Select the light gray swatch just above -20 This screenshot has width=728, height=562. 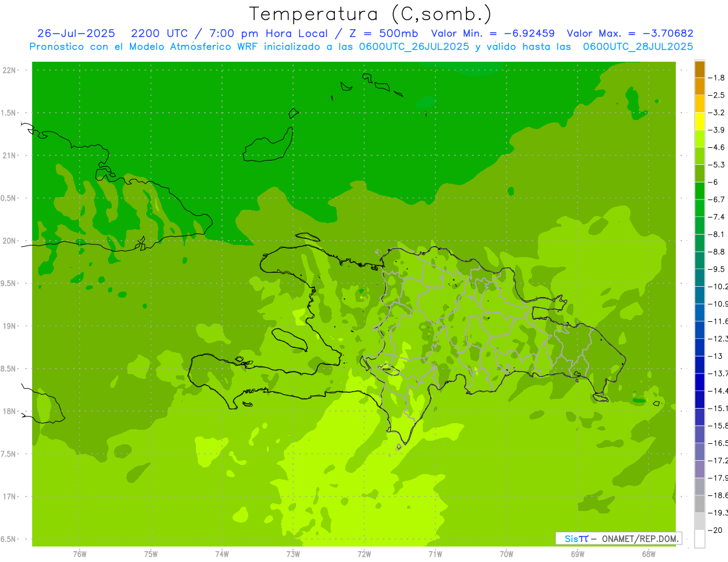699,521
